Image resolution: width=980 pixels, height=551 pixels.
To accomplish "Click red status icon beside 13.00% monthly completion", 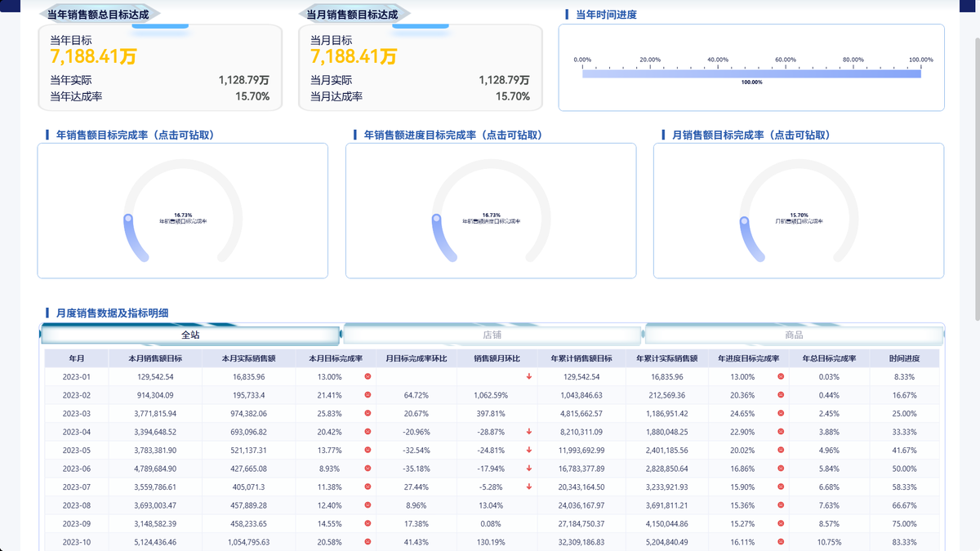I will (x=367, y=376).
